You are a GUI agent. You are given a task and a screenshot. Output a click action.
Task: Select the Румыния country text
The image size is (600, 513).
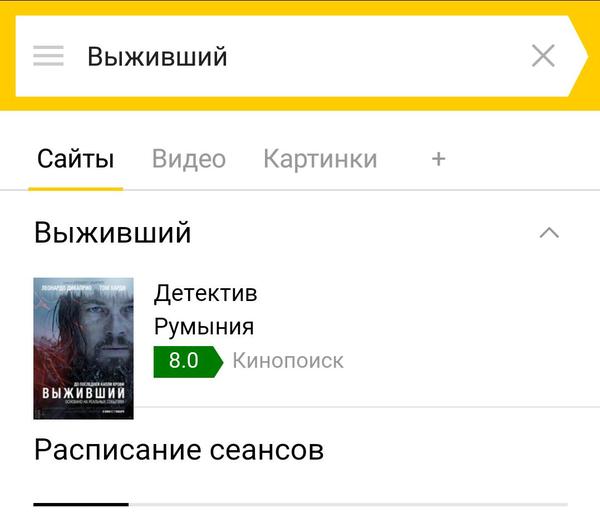(204, 327)
